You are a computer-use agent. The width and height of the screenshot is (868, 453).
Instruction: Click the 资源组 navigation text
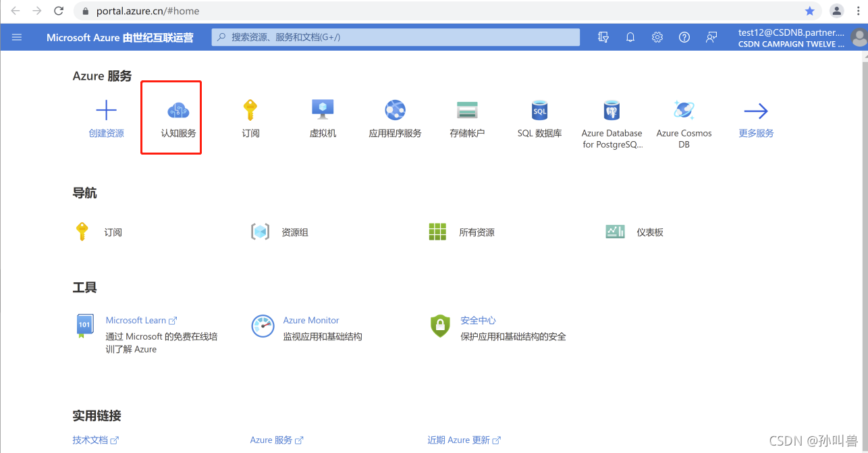click(295, 232)
